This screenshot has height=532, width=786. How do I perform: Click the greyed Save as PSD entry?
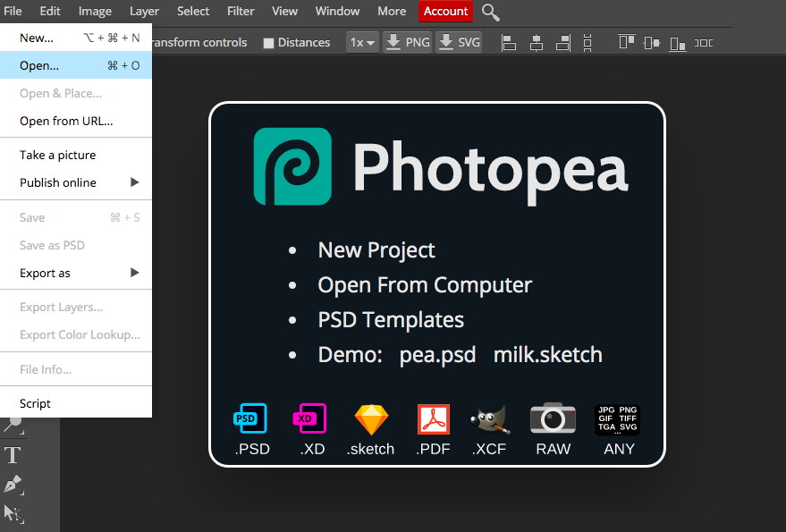(76, 245)
